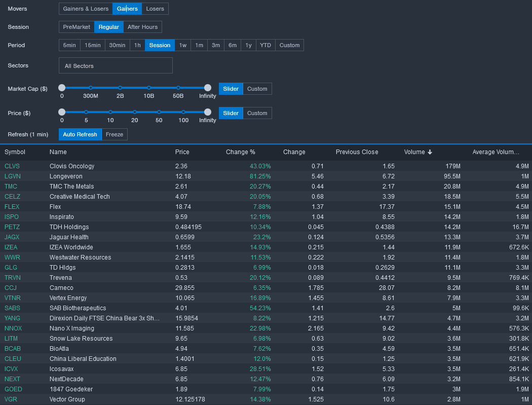This screenshot has width=532, height=405.
Task: Set period to 3m
Action: [216, 45]
